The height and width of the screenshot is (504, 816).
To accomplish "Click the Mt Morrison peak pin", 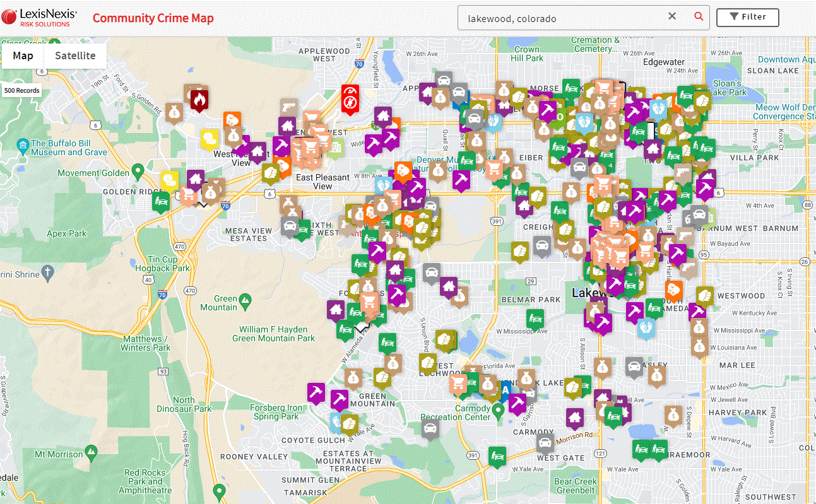I will (x=92, y=452).
